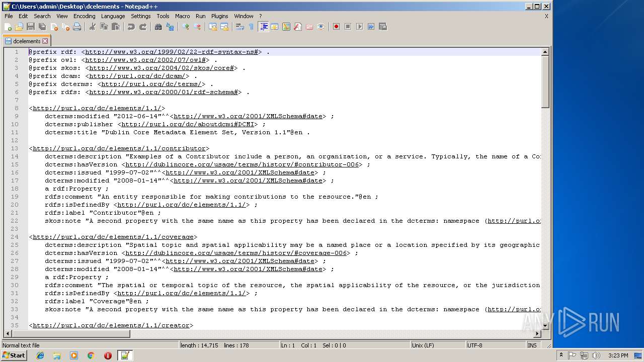644x362 pixels.
Task: Open Google Chrome from taskbar
Action: tap(91, 355)
